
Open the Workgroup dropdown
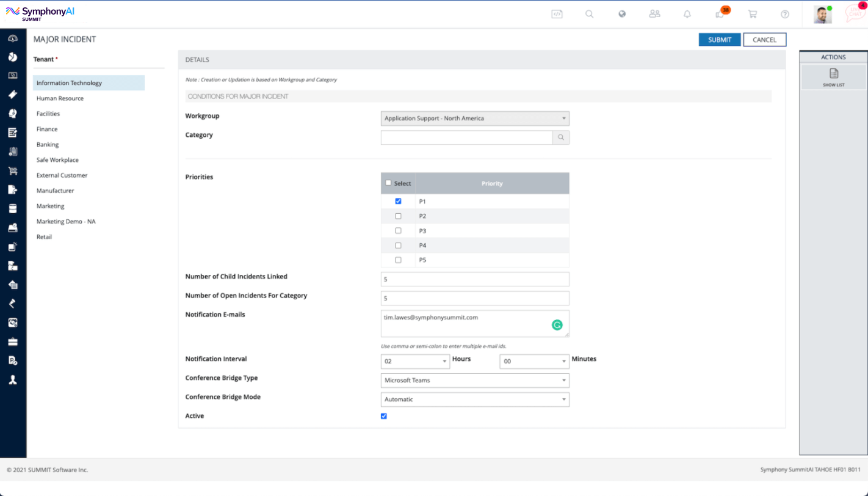[x=475, y=119]
